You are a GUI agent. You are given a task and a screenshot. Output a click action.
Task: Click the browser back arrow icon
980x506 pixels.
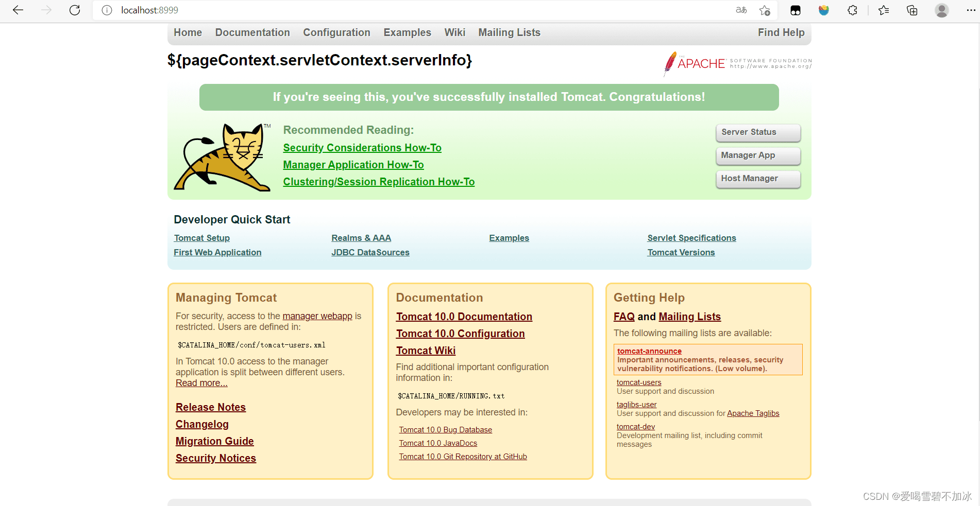pyautogui.click(x=18, y=10)
